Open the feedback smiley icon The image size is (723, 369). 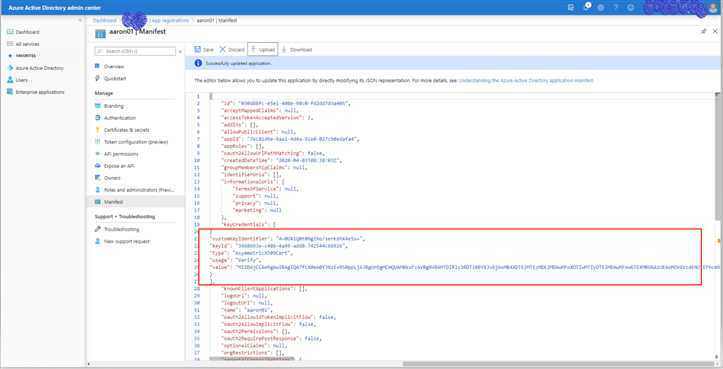630,7
